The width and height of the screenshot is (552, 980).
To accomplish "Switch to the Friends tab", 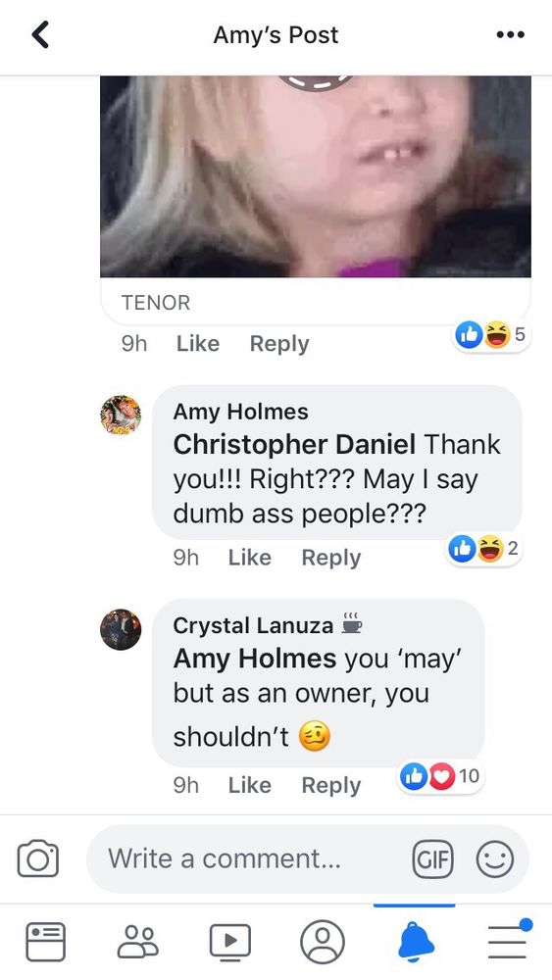I will (138, 941).
